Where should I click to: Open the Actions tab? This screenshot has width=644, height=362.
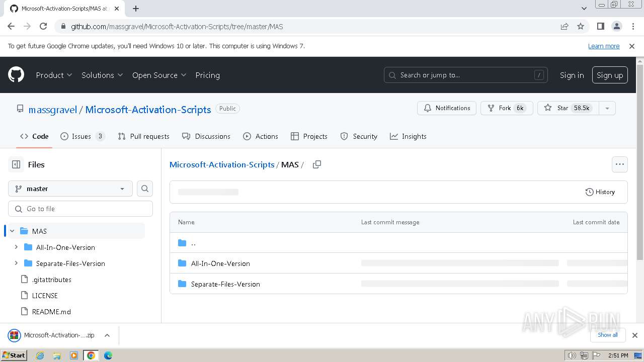click(261, 136)
